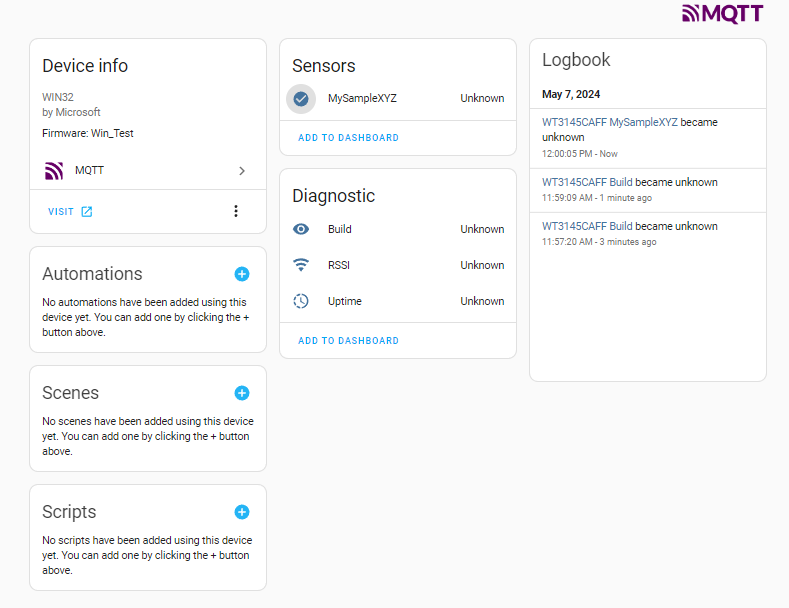
Task: Select the RSSI diagnostic row
Action: 398,265
